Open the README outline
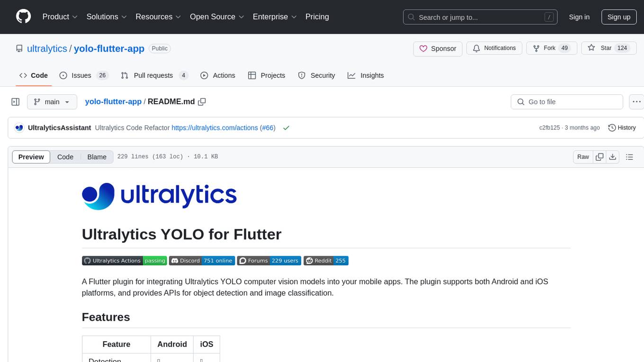 point(630,157)
